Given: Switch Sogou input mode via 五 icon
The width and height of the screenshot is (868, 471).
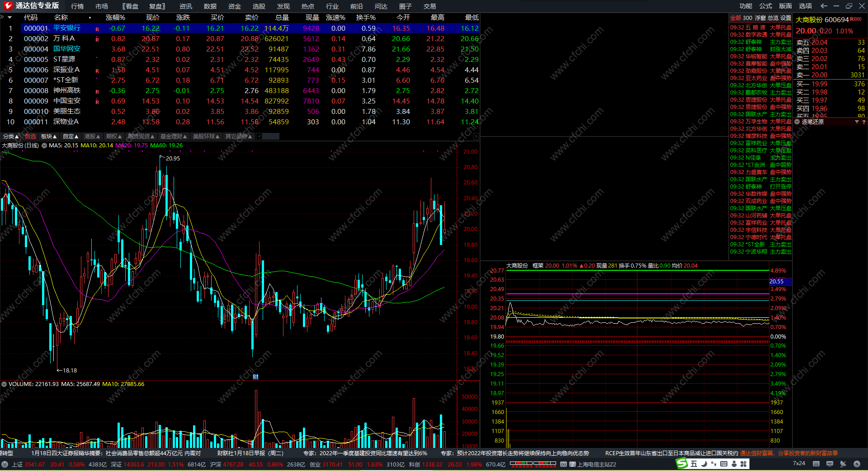Looking at the screenshot, I should click(x=694, y=464).
